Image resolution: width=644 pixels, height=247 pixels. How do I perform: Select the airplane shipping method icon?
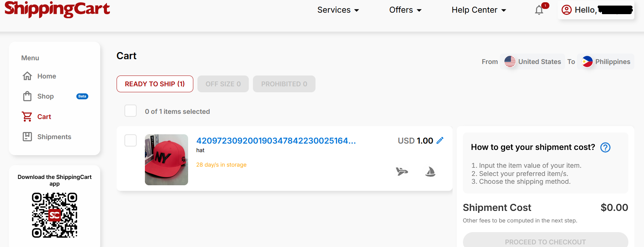402,171
